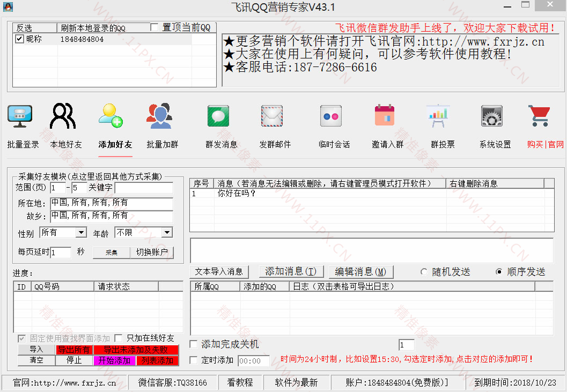Screen dimensions: 567x392
Task: Click the 切换账户 button
Action: click(x=152, y=253)
